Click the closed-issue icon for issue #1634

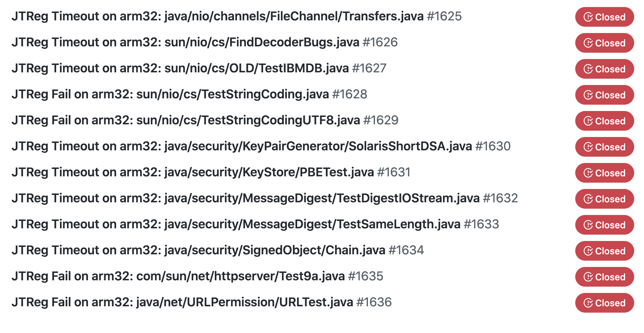tap(588, 251)
